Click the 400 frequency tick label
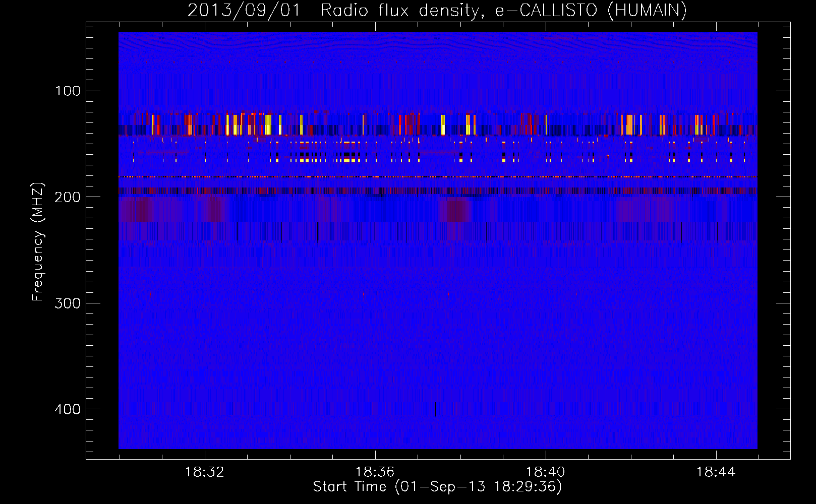The height and width of the screenshot is (504, 816). pos(68,409)
